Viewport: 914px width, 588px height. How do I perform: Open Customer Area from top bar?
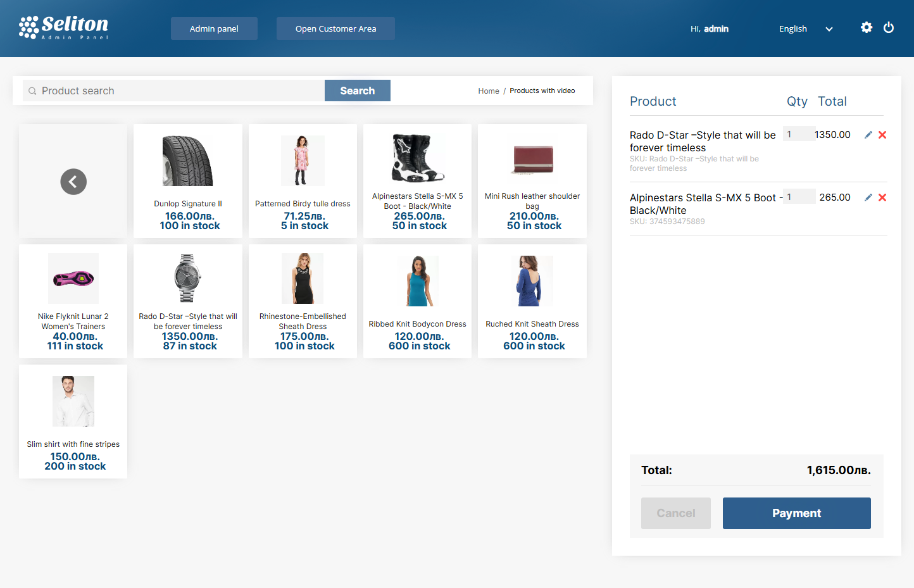(x=335, y=28)
